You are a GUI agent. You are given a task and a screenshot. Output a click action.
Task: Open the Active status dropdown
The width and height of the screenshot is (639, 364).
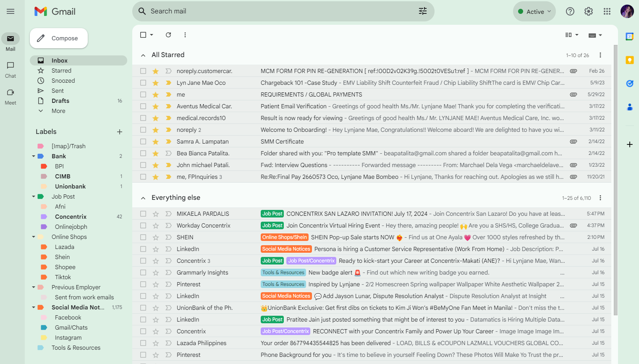(x=534, y=11)
